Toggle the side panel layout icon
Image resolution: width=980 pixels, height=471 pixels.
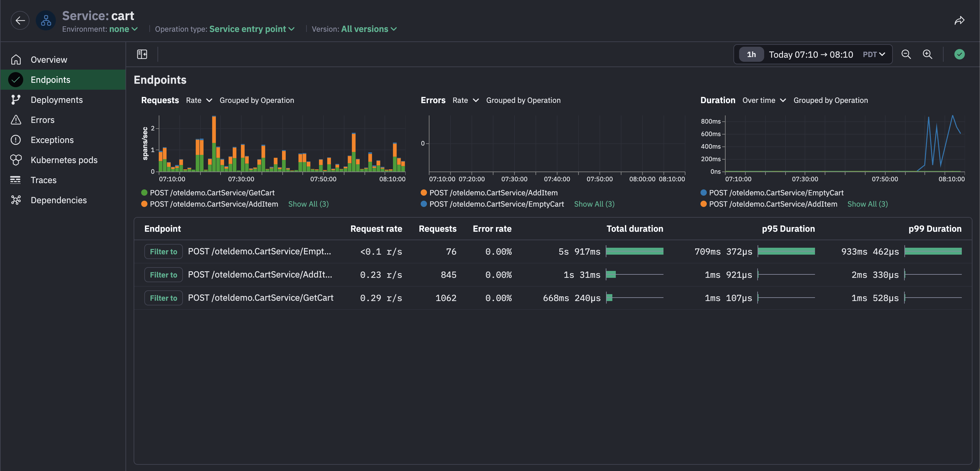tap(142, 54)
